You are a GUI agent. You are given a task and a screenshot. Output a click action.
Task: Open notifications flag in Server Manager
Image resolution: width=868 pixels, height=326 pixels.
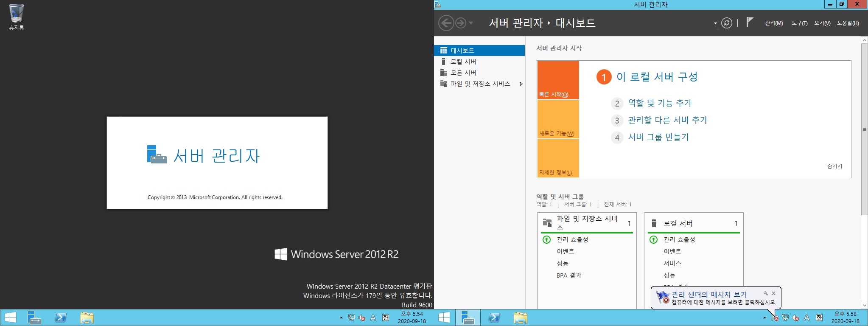coord(750,22)
